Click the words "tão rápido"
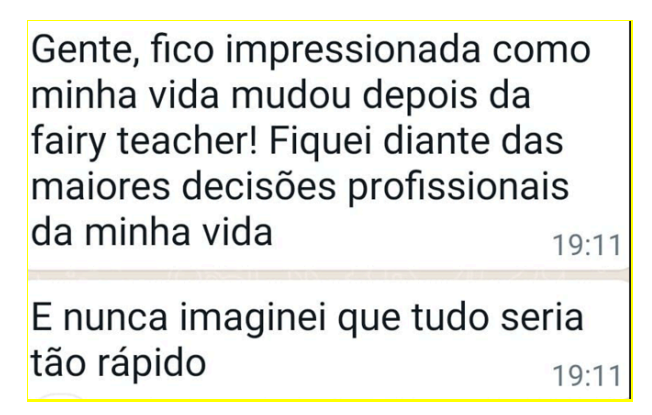The height and width of the screenshot is (415, 652). tap(119, 364)
